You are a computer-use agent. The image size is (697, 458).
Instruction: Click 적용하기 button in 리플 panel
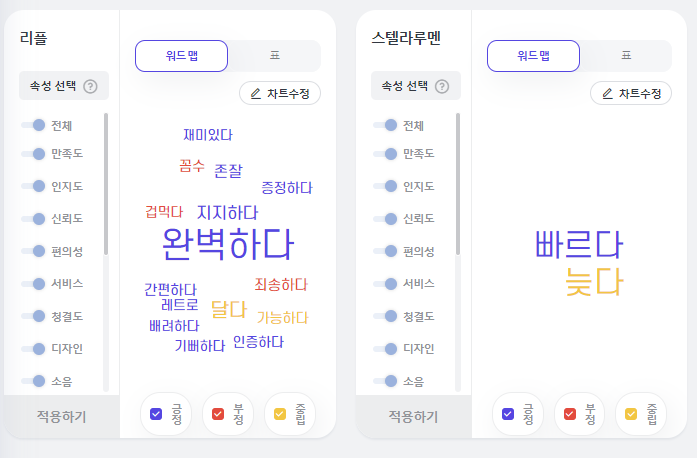(61, 417)
